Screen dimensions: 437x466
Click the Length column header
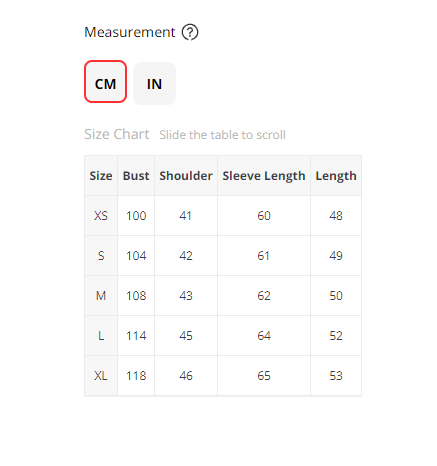click(336, 176)
